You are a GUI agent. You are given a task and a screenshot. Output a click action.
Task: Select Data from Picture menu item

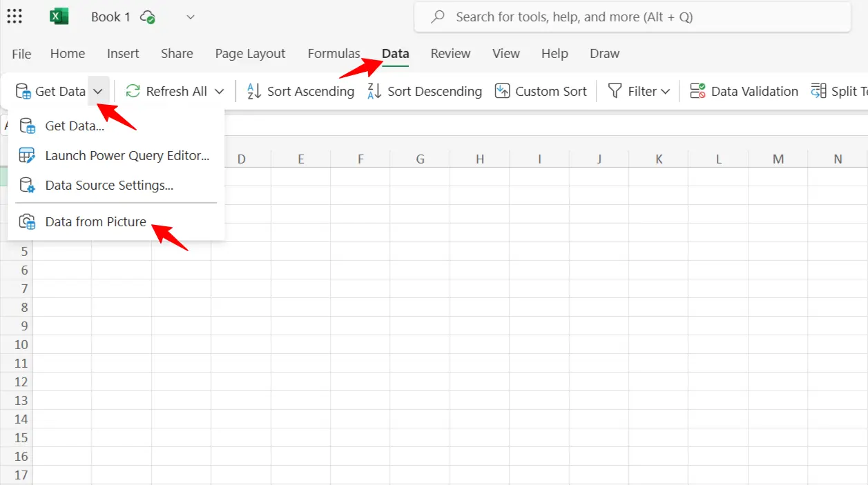click(x=95, y=221)
